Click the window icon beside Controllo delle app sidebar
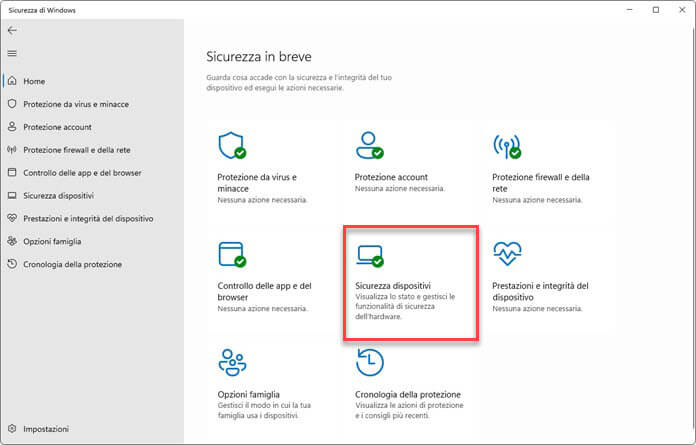Screen dimensions: 696x445 click(x=12, y=173)
